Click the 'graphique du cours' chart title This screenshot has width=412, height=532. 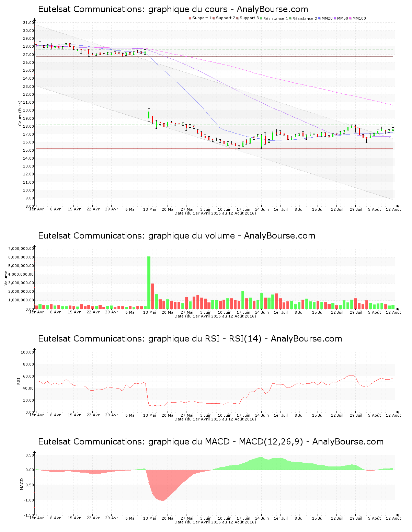click(x=173, y=9)
